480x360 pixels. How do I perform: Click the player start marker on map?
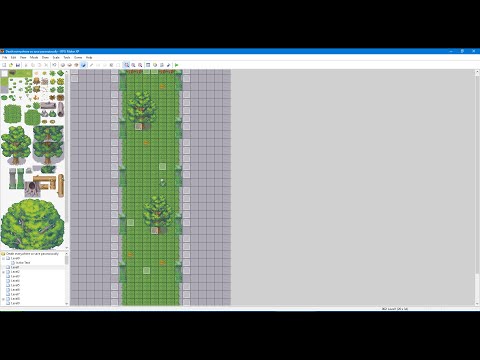coord(162,182)
